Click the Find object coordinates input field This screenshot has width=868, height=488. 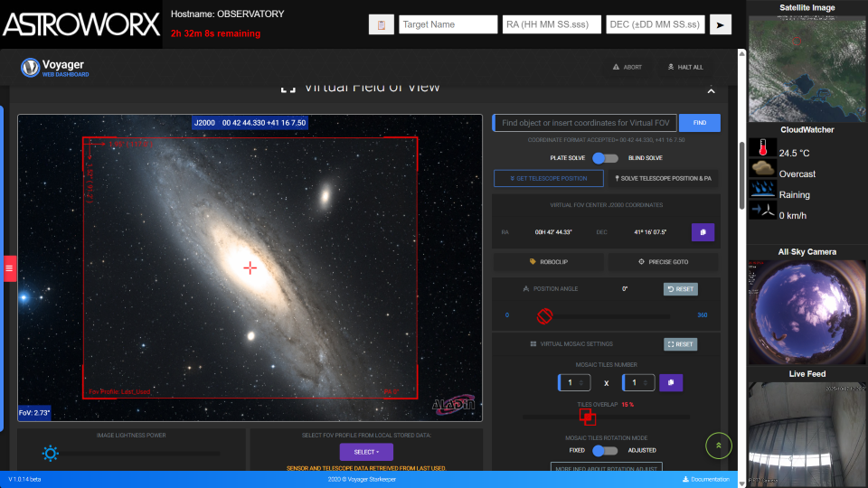click(584, 123)
